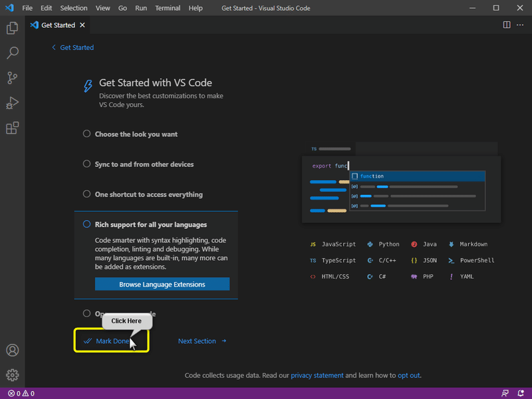The width and height of the screenshot is (532, 399).
Task: Click Browse Language Extensions
Action: pyautogui.click(x=162, y=283)
